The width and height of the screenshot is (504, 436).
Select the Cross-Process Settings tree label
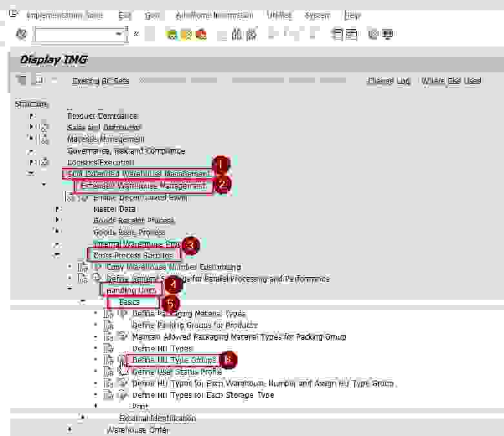133,255
